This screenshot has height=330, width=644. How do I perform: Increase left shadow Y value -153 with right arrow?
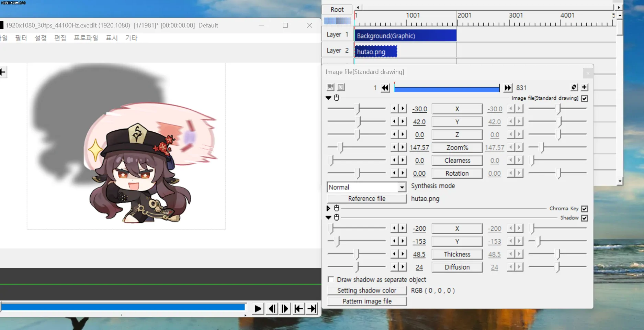click(403, 241)
